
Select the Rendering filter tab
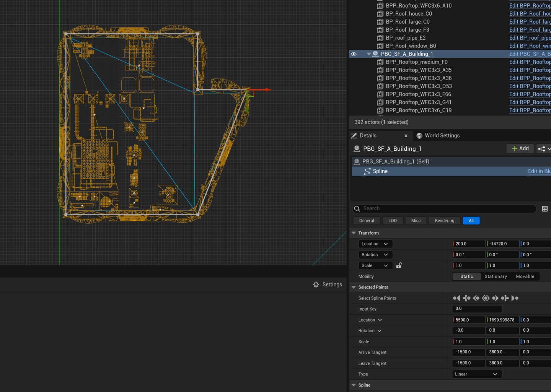(x=445, y=221)
